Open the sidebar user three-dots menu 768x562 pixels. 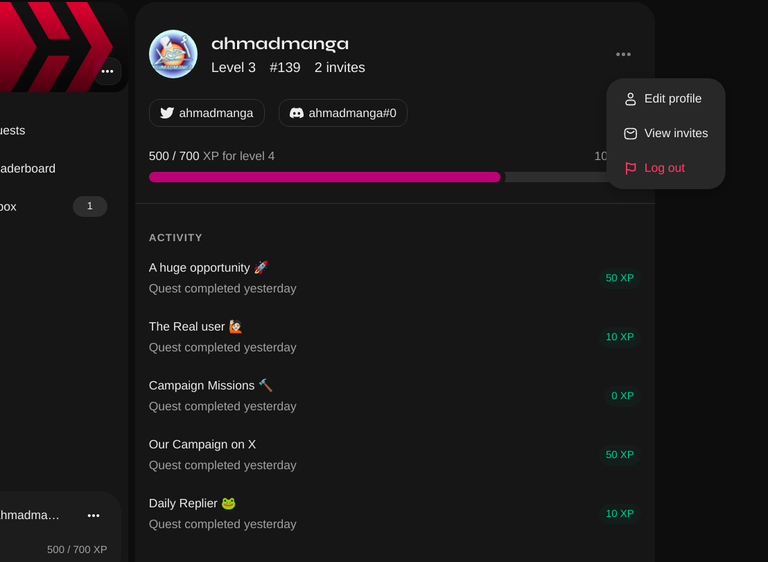(x=93, y=515)
